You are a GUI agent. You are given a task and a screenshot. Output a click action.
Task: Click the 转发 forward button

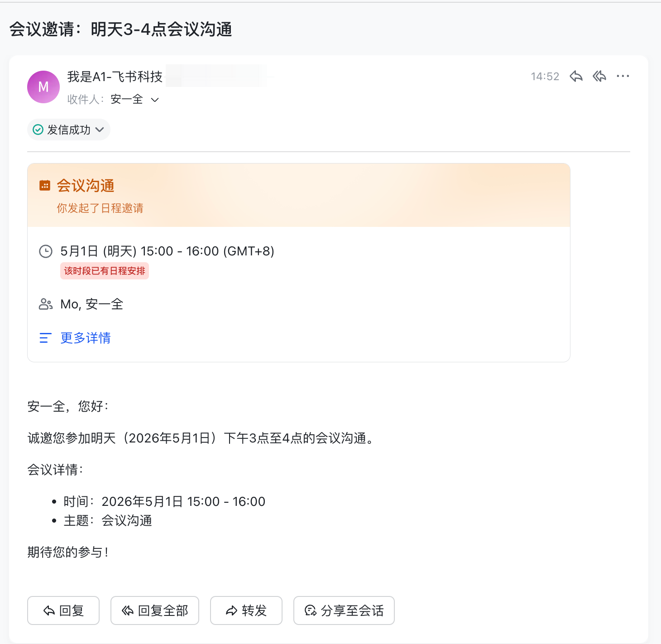[x=246, y=610]
